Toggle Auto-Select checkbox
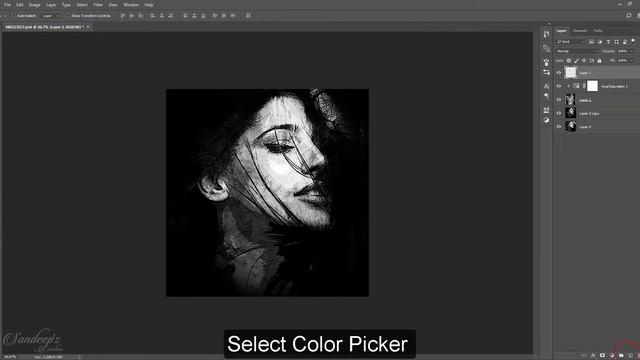 point(13,16)
